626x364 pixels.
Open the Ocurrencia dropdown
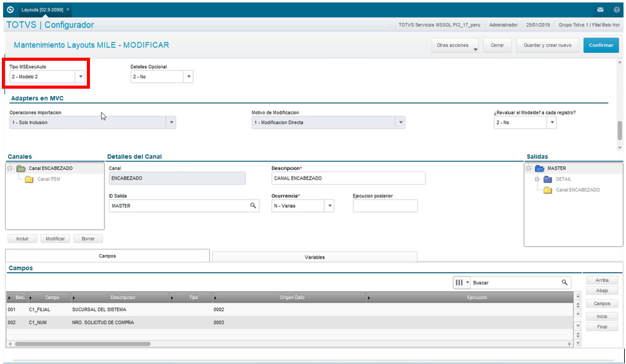point(330,206)
